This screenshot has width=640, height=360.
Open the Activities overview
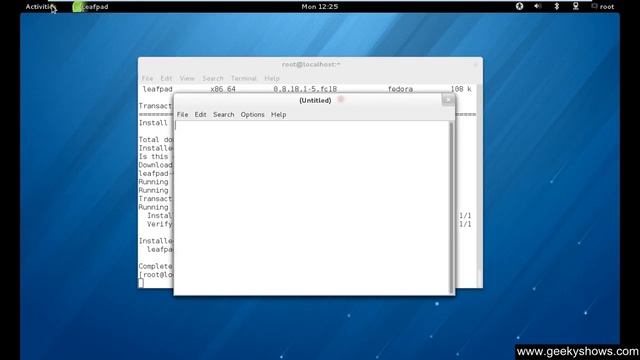tap(40, 7)
